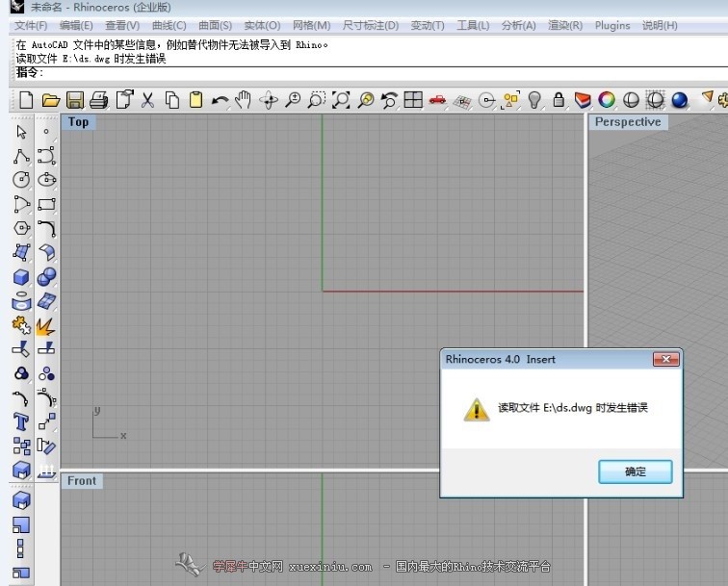This screenshot has height=586, width=728.
Task: Click the dialog's error message text
Action: coord(572,408)
